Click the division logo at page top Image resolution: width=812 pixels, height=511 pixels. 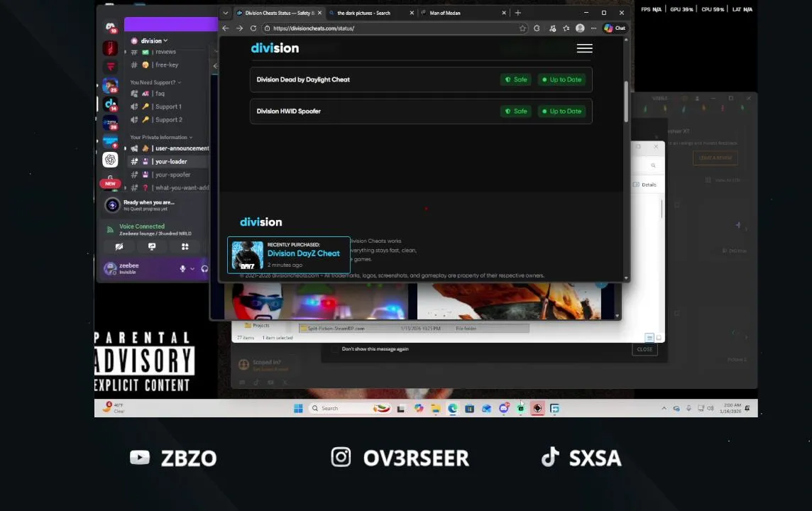click(275, 48)
